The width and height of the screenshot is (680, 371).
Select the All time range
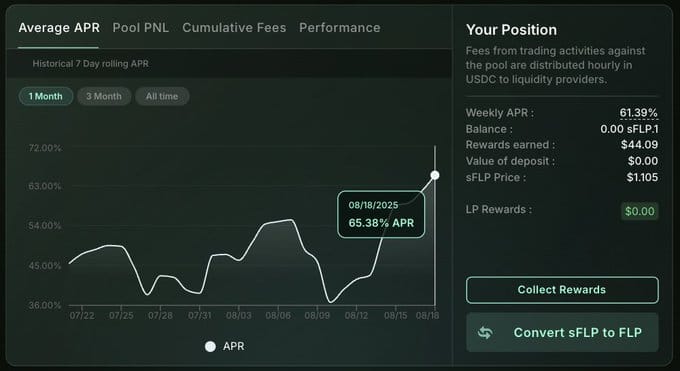point(162,96)
